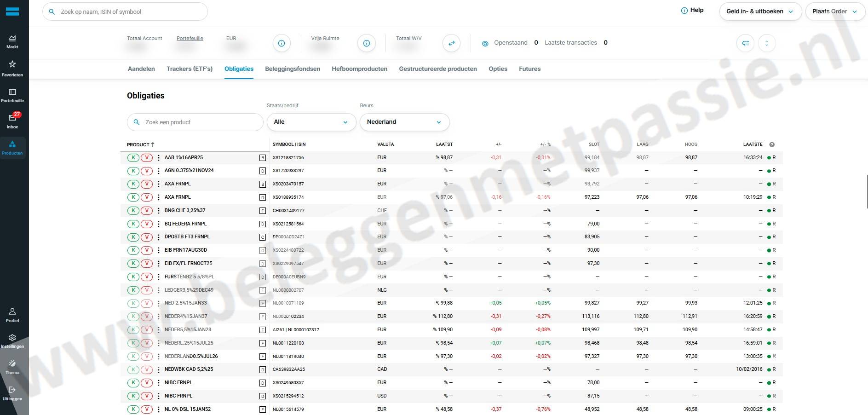The width and height of the screenshot is (868, 415).
Task: Toggle the Thema switch in sidebar
Action: [x=12, y=366]
